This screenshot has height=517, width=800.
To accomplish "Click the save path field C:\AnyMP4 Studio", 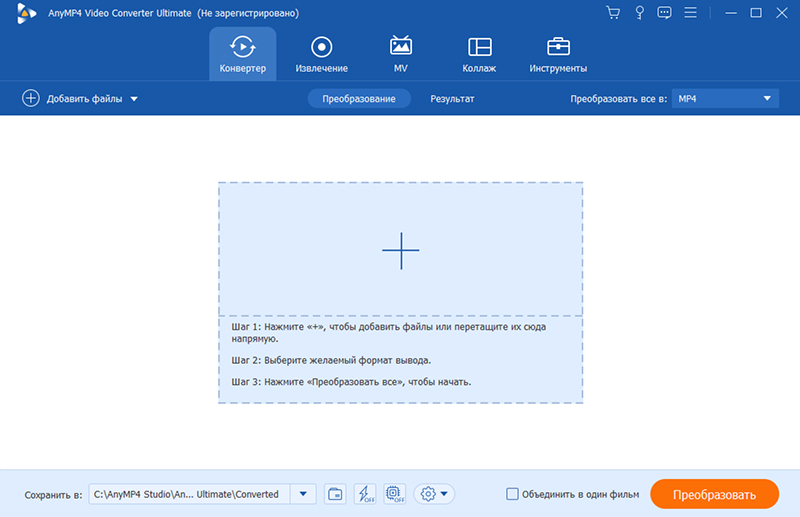I will click(189, 494).
